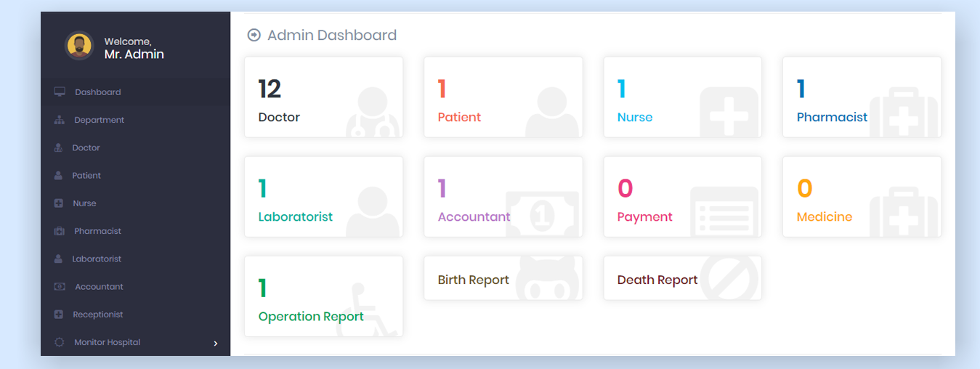The height and width of the screenshot is (369, 980).
Task: Click the Dashboard monitor icon in sidebar
Action: coord(60,92)
